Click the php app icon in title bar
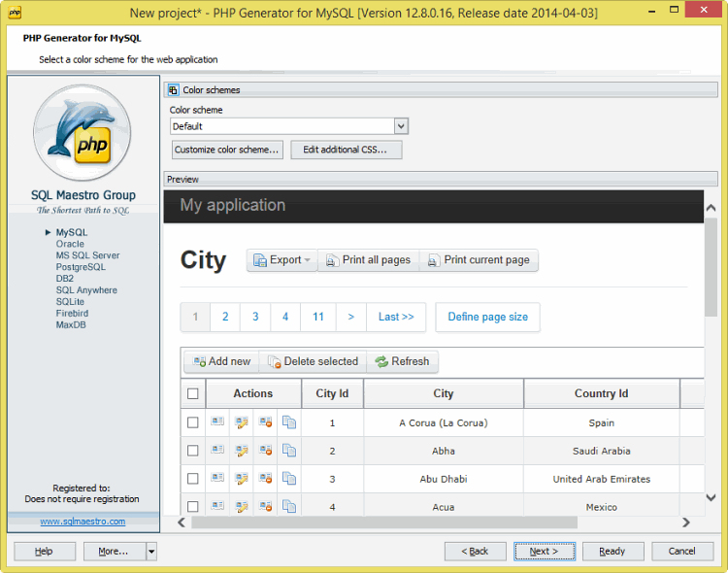 (15, 13)
